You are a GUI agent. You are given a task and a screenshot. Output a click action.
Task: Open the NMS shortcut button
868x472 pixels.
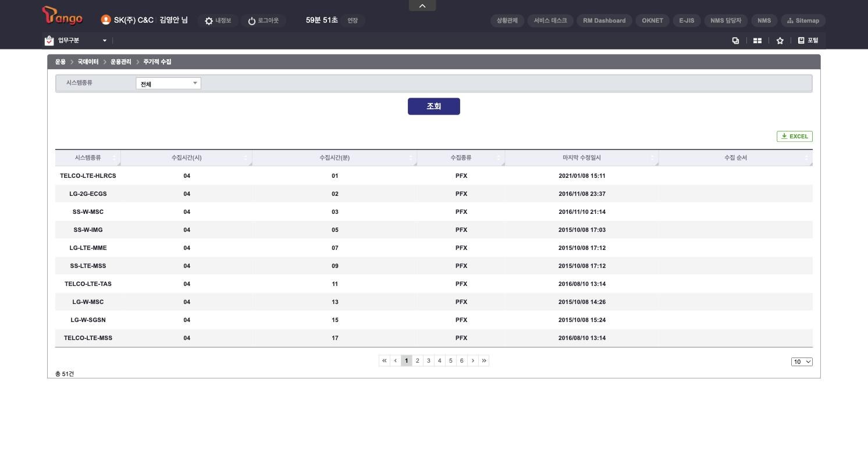[764, 20]
